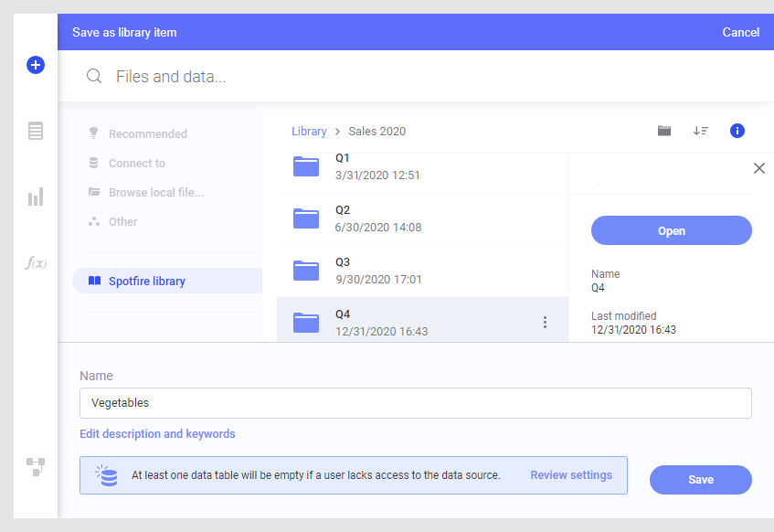Click Cancel in the header bar
Viewport: 774px width, 532px height.
(x=740, y=33)
